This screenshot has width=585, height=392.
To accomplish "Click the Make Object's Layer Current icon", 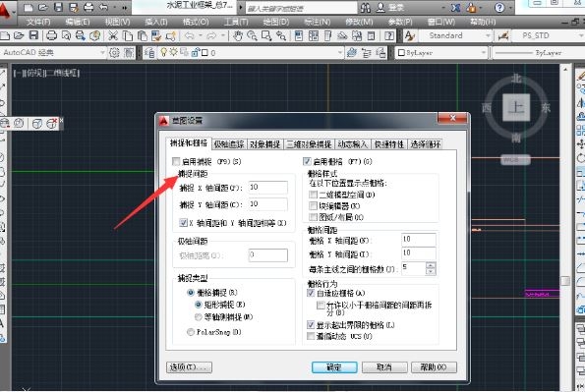I will point(352,53).
